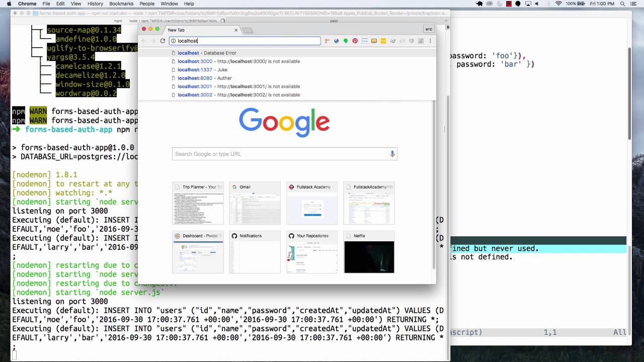Open the Wi-Fi status menu
644x362 pixels.
click(558, 4)
